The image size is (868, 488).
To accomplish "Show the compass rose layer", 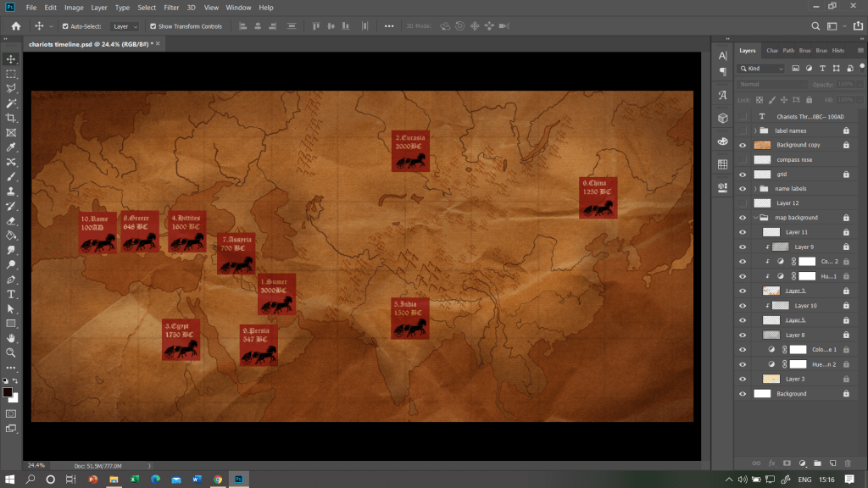I will (743, 159).
